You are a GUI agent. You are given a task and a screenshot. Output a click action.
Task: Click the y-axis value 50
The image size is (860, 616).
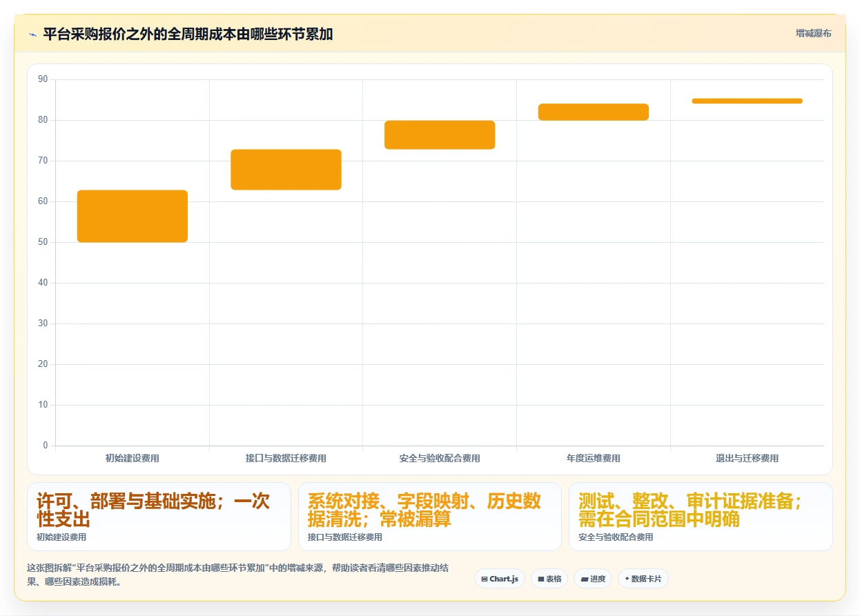coord(43,242)
